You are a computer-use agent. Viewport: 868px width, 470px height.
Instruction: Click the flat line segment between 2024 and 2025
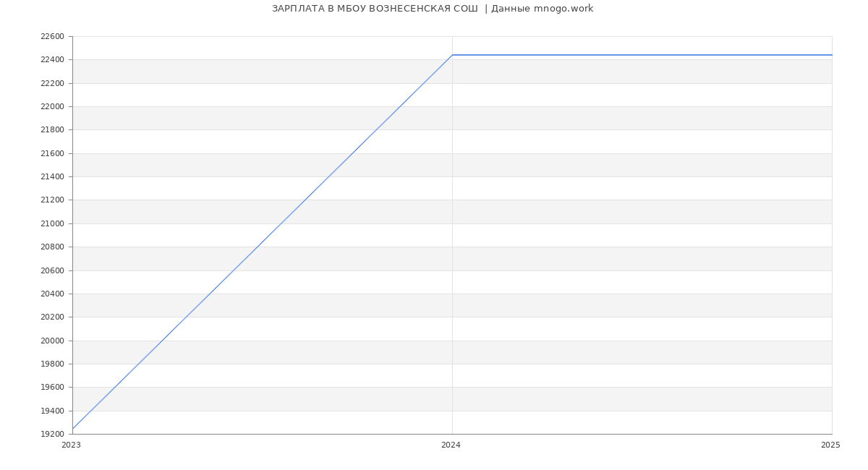pyautogui.click(x=642, y=55)
